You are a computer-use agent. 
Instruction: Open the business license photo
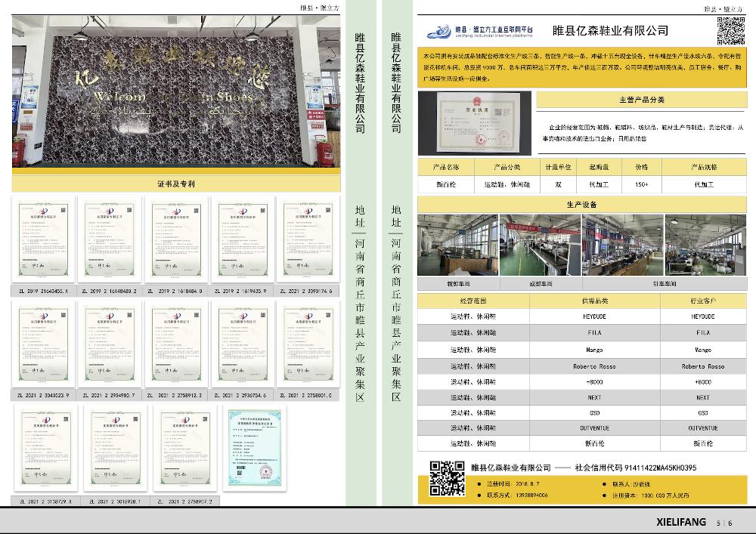click(x=475, y=123)
